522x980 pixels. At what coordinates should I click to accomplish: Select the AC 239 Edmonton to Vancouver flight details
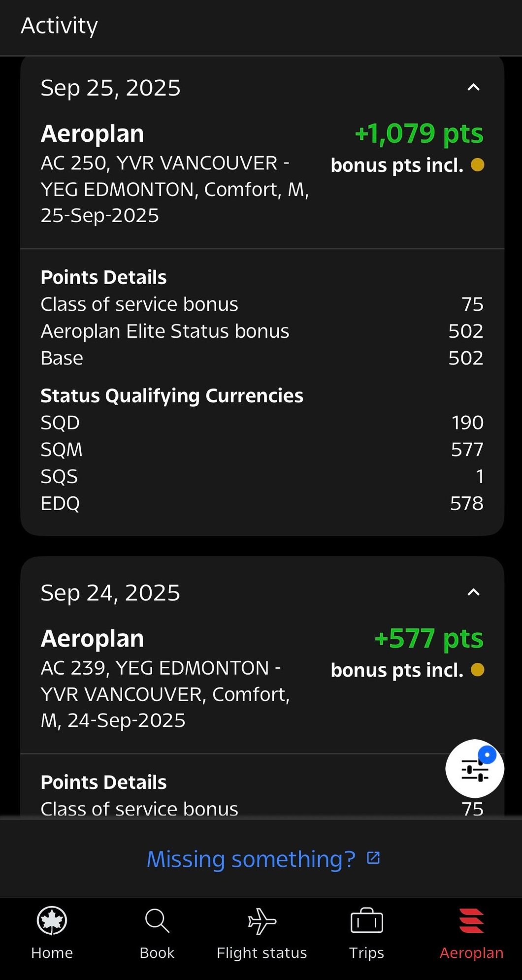click(x=165, y=694)
